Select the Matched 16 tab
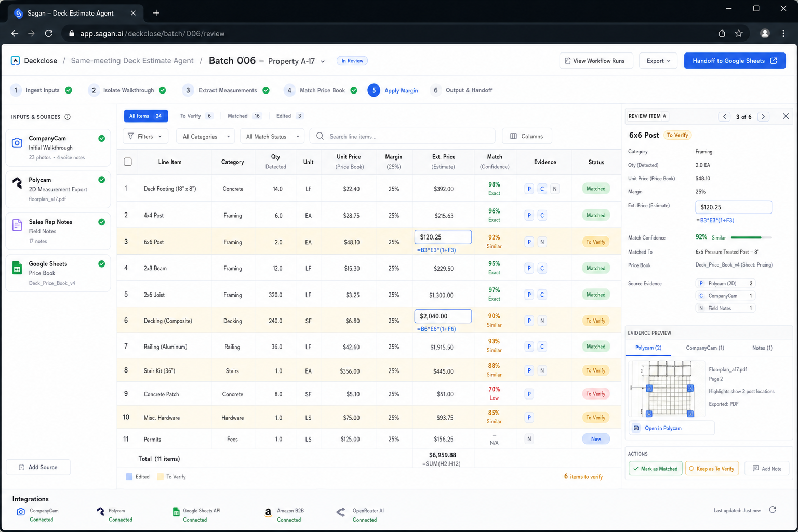This screenshot has height=532, width=798. click(244, 116)
